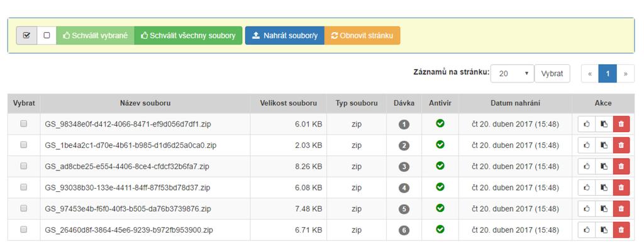The height and width of the screenshot is (251, 644).
Task: Select the GS_ad8cbe25 file checkbox
Action: coord(24,166)
